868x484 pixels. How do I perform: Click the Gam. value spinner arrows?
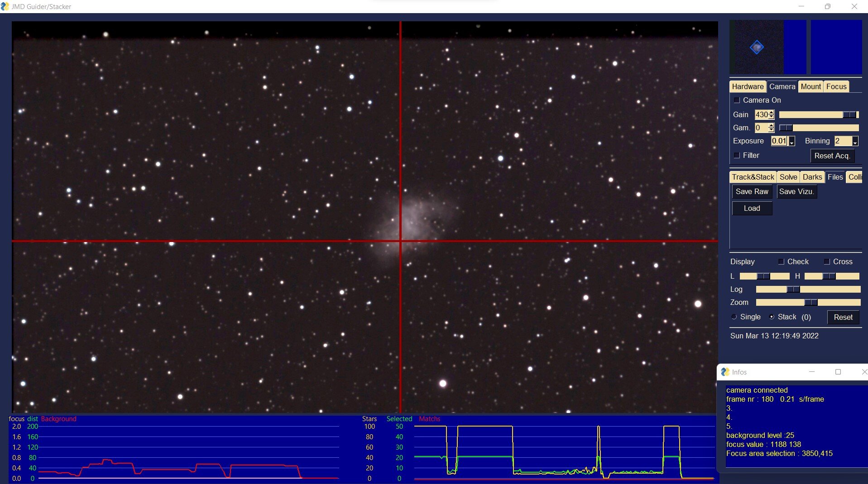pos(771,128)
